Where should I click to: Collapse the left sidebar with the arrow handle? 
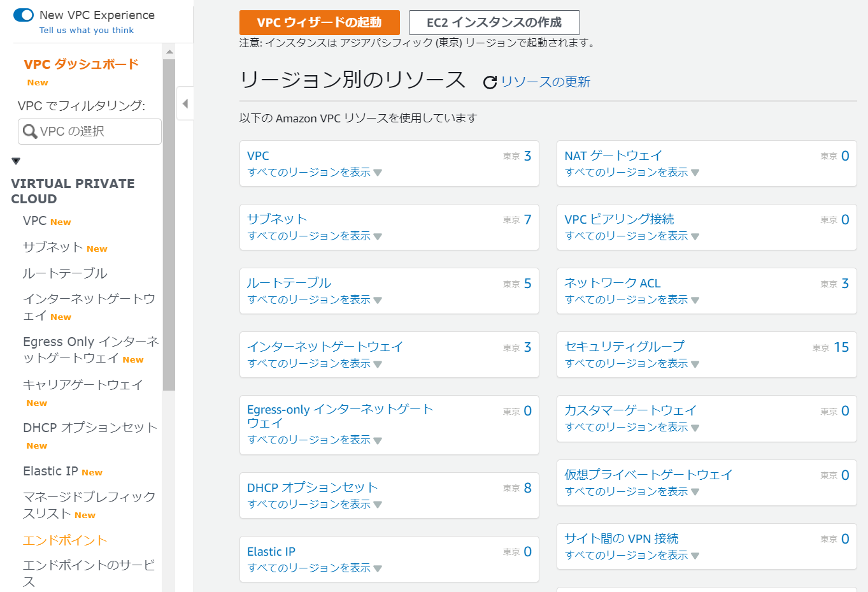click(x=185, y=103)
